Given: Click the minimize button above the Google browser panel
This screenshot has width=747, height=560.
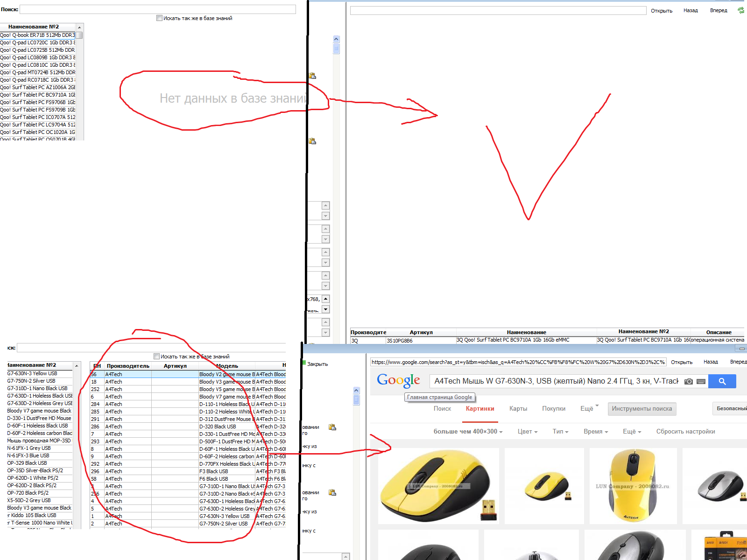Looking at the screenshot, I should [x=742, y=349].
